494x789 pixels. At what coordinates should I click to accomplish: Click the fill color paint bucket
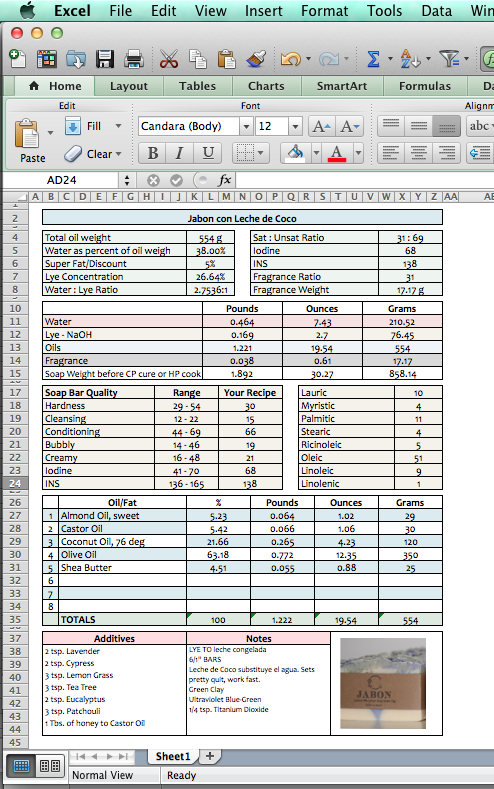coord(295,153)
